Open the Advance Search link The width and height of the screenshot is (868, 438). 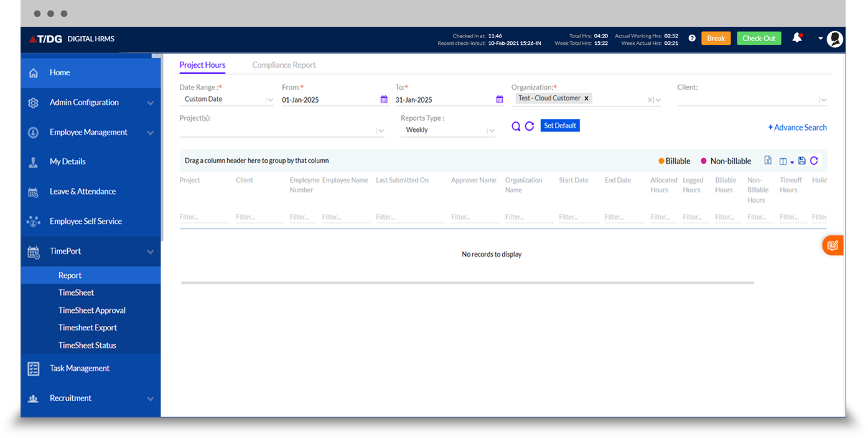point(797,128)
